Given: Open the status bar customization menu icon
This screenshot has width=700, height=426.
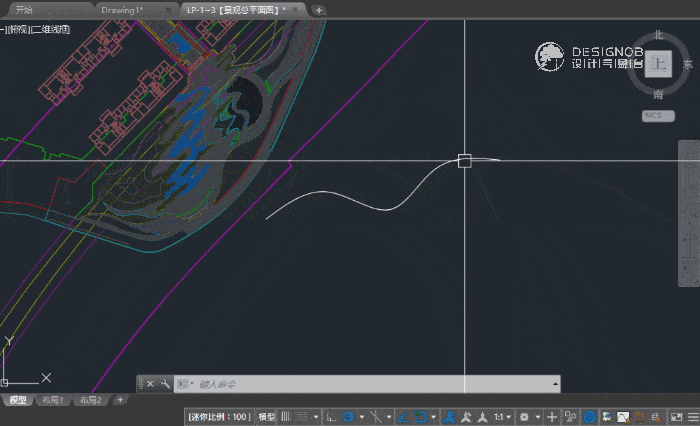Looking at the screenshot, I should click(693, 417).
